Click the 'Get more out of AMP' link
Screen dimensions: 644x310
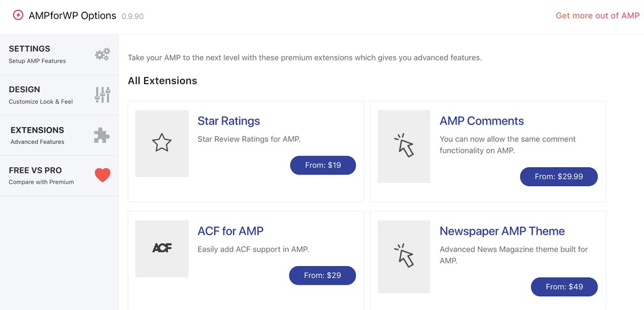tap(597, 16)
